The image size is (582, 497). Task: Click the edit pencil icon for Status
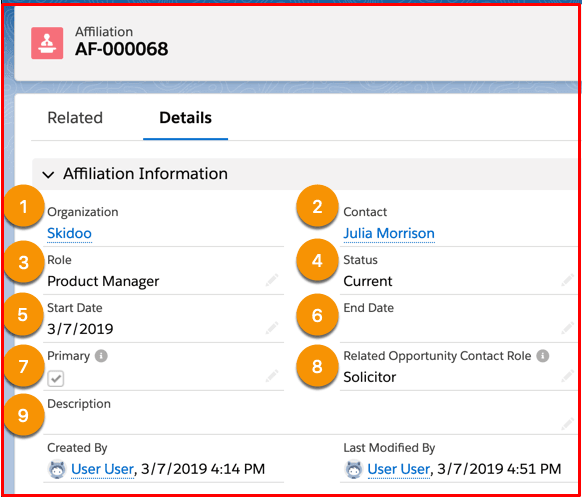pos(568,280)
